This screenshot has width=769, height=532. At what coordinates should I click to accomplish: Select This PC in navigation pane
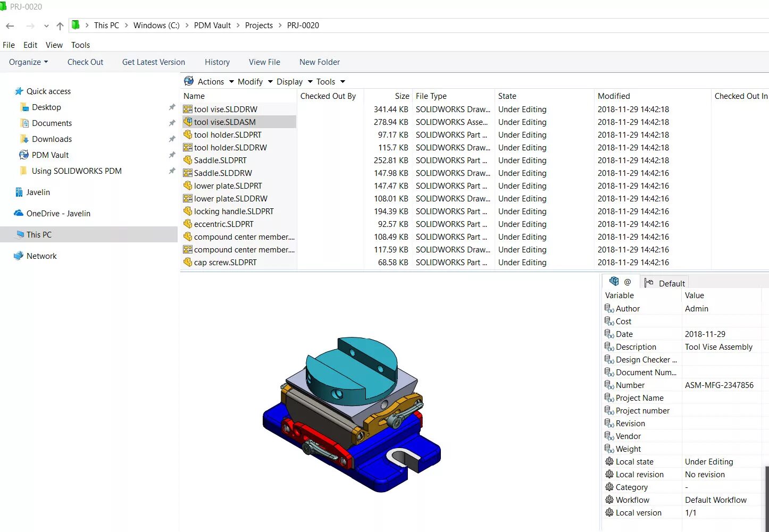tap(39, 234)
